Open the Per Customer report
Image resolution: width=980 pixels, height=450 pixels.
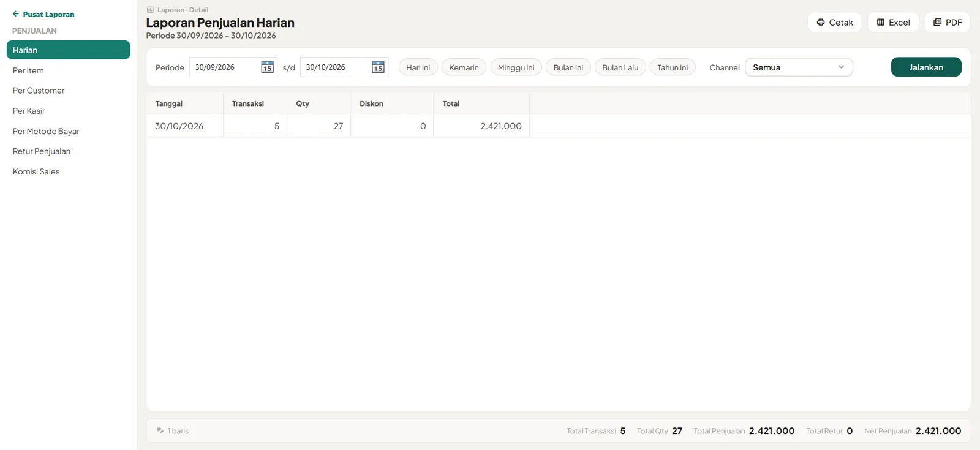coord(39,91)
